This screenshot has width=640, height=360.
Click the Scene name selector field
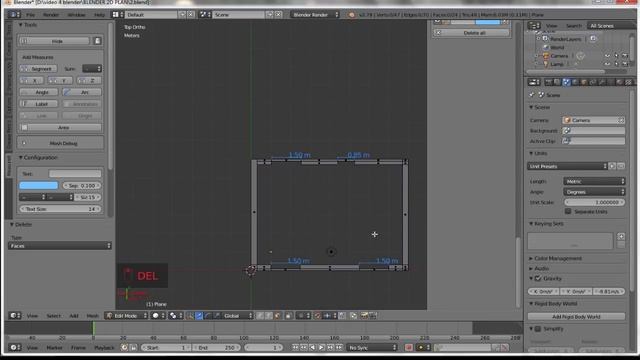[x=238, y=15]
